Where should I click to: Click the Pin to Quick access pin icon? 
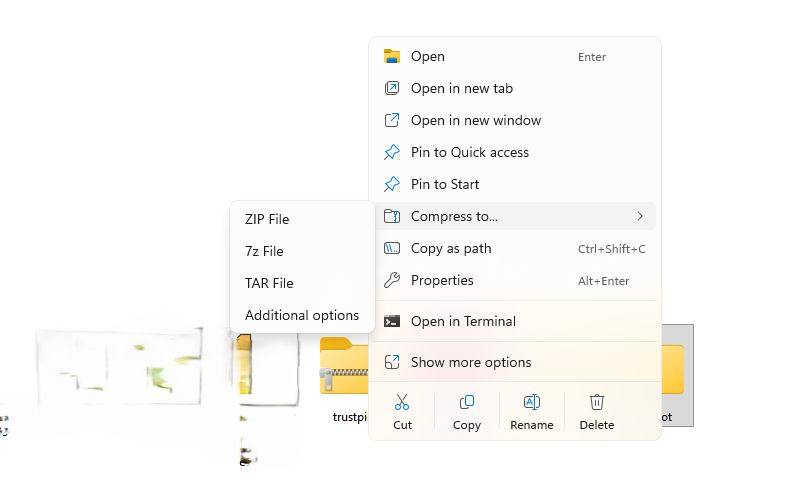tap(392, 153)
